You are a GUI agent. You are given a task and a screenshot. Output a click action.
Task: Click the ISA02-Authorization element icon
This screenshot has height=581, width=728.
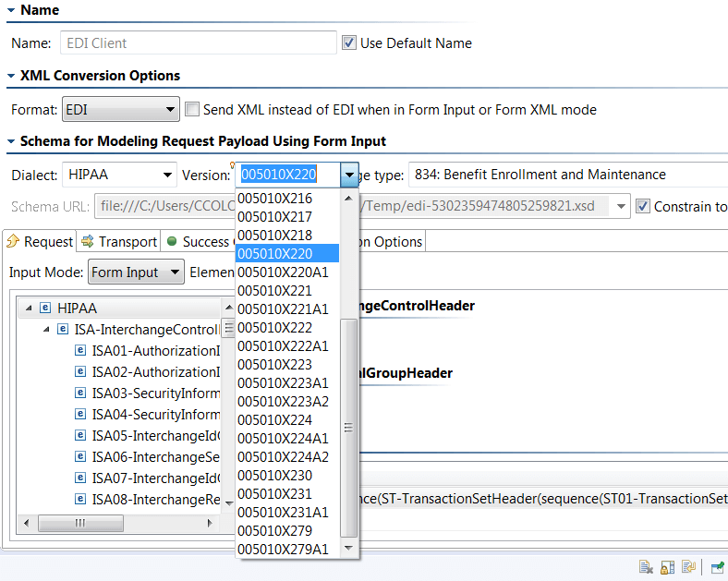point(80,371)
